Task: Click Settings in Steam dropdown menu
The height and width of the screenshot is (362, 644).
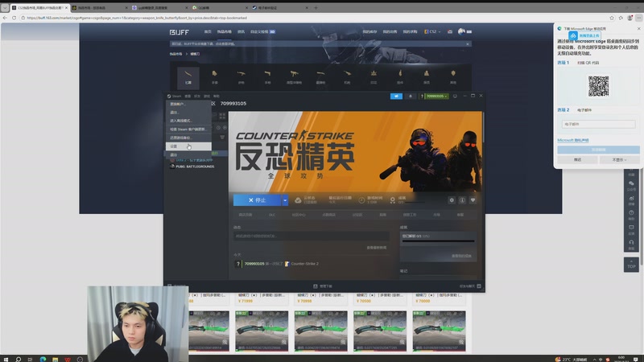Action: point(188,146)
